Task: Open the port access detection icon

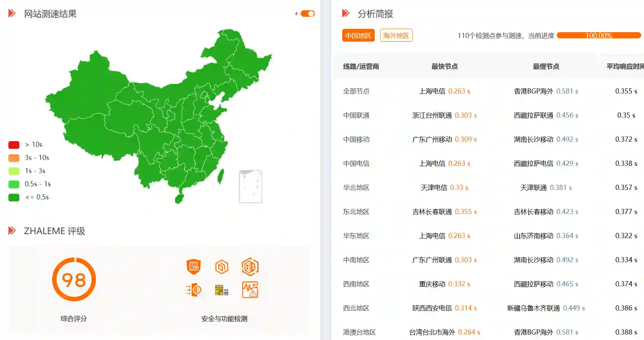Action: click(193, 290)
